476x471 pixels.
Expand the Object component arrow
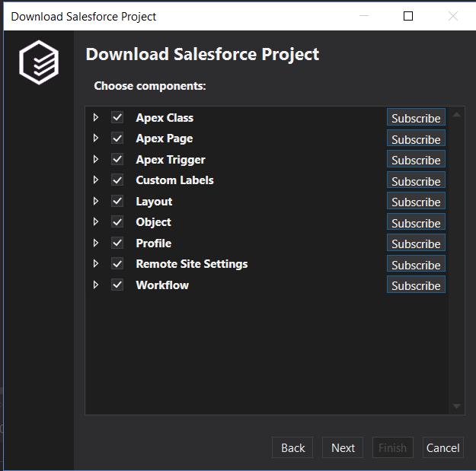click(96, 222)
